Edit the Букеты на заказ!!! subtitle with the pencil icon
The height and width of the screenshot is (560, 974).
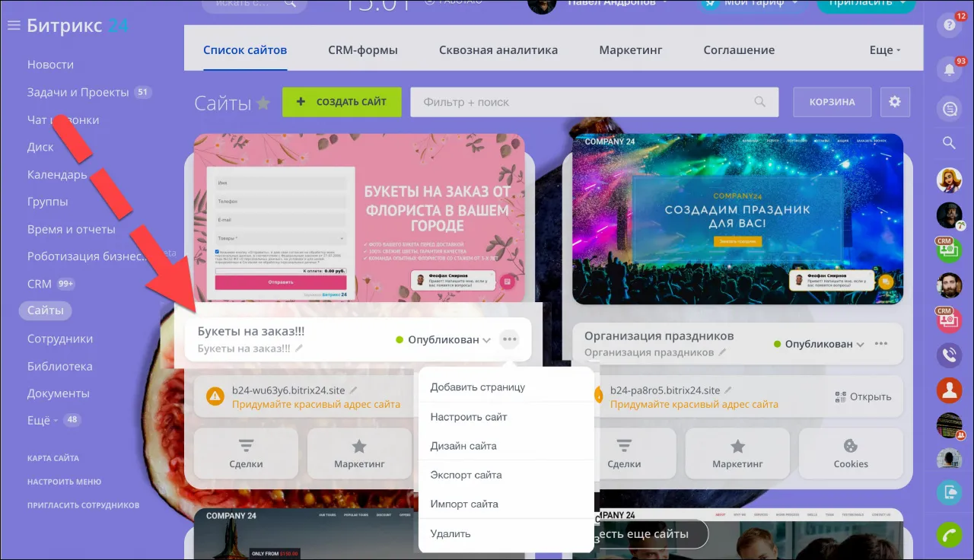point(300,348)
